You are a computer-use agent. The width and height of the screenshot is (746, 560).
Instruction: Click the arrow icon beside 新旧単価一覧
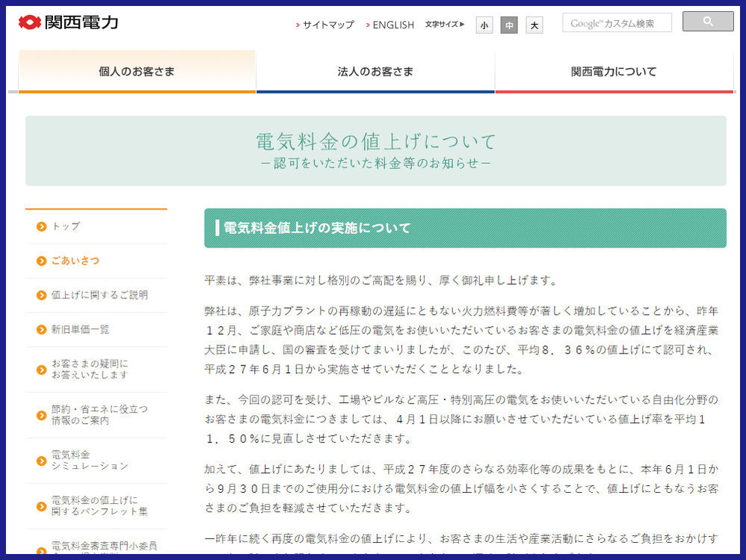pos(42,330)
